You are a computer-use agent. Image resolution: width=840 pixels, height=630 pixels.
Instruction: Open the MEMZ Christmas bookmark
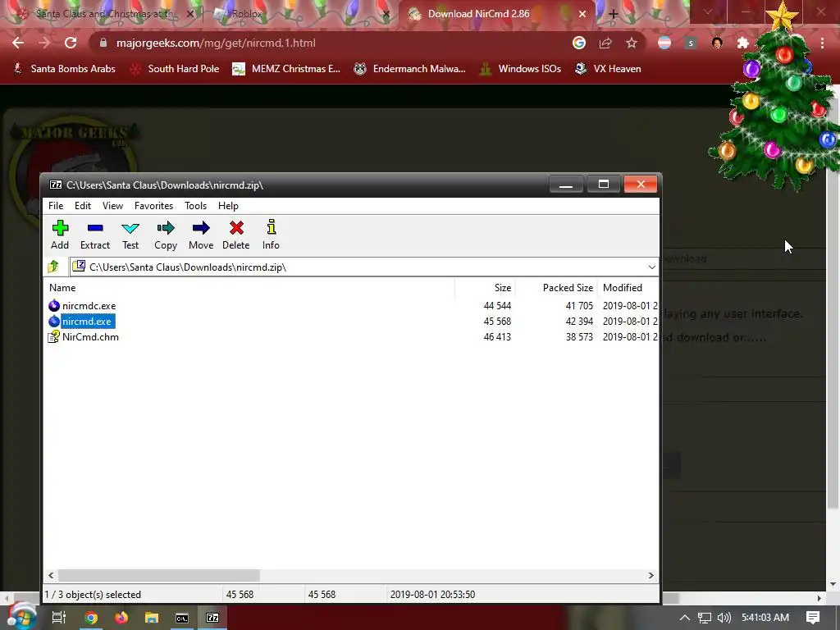[286, 69]
